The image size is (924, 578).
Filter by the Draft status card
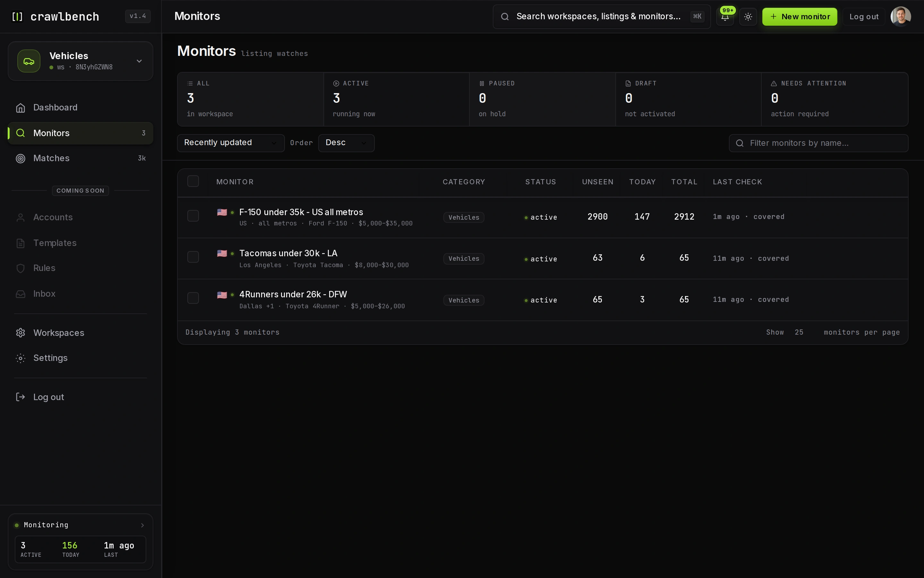point(689,99)
